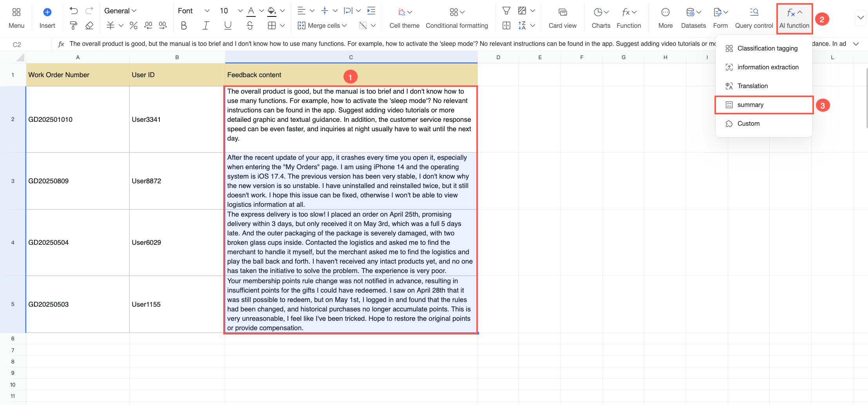Select the format painter icon
868x405 pixels.
74,25
